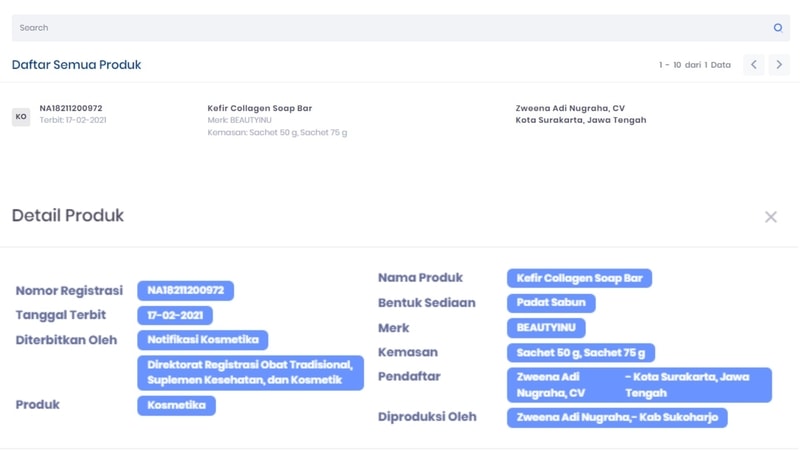Viewport: 800px width, 450px height.
Task: Go to the previous results page
Action: click(x=754, y=65)
